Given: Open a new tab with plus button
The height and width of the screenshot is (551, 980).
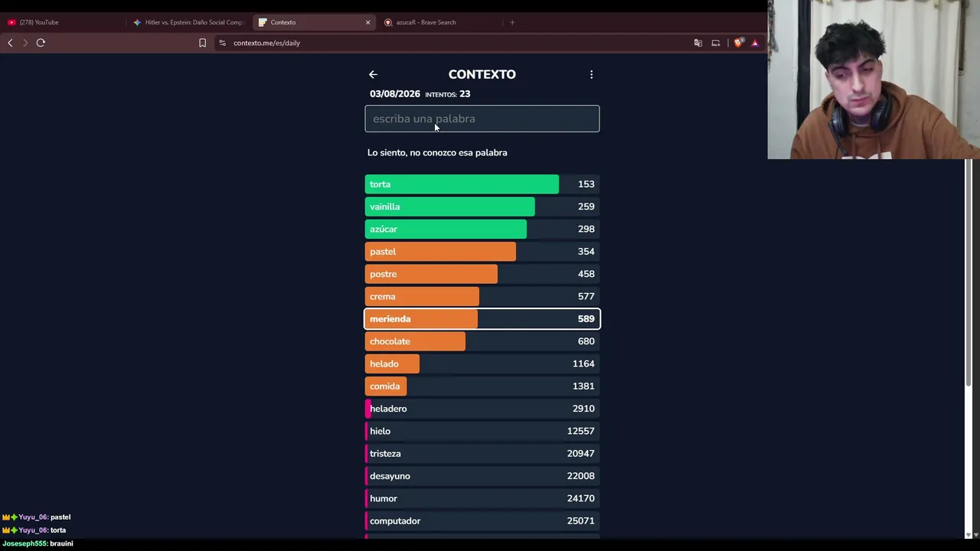Looking at the screenshot, I should point(512,22).
